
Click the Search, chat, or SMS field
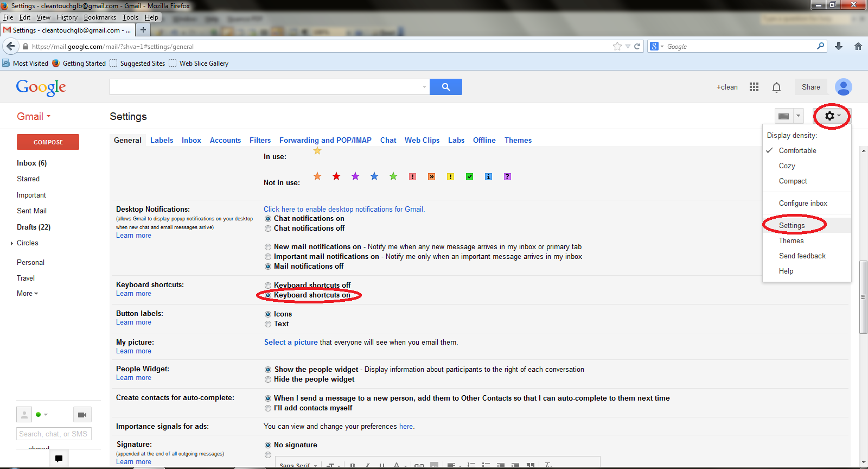click(54, 434)
